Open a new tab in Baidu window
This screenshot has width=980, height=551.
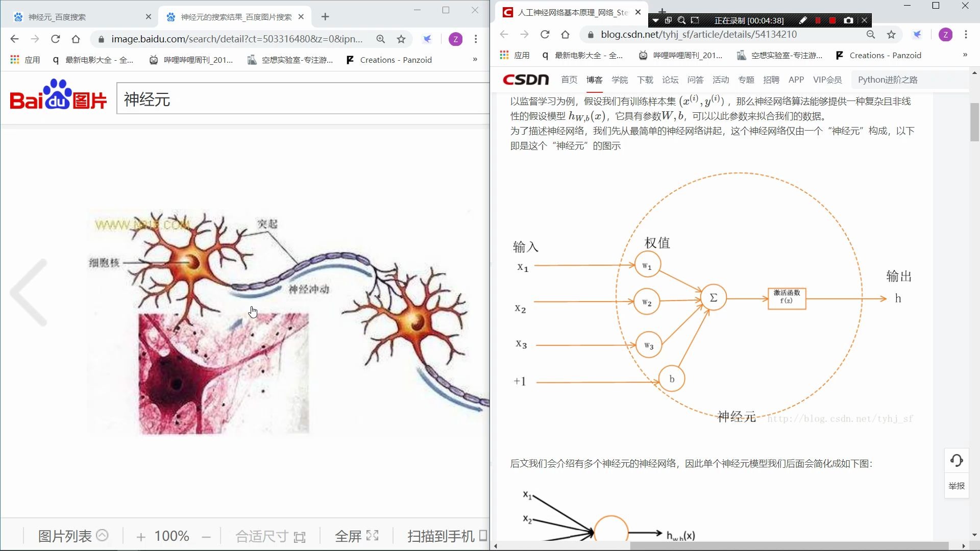point(325,17)
